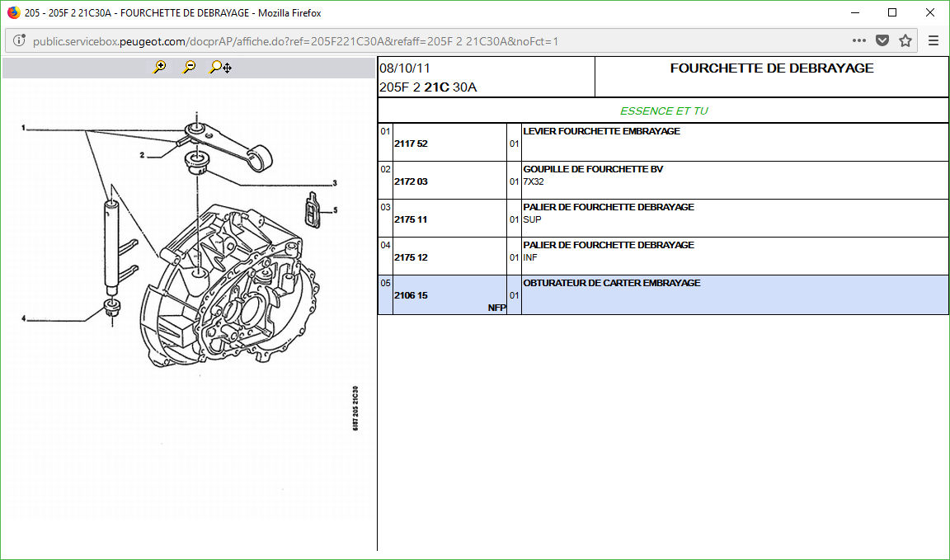Click OBTURATEUR DE CARTER EMBRAYAGE description
The image size is (950, 560).
click(x=612, y=283)
